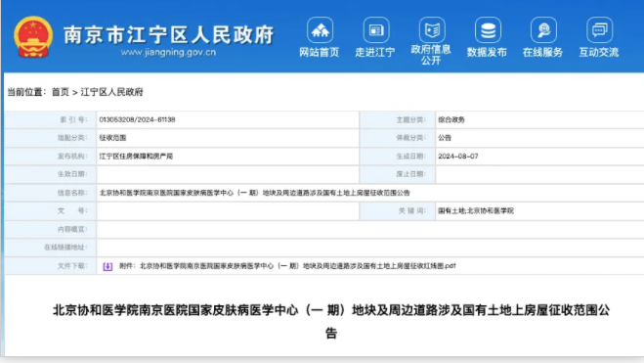644x363 pixels.
Task: Click the information name row text
Action: click(255, 193)
